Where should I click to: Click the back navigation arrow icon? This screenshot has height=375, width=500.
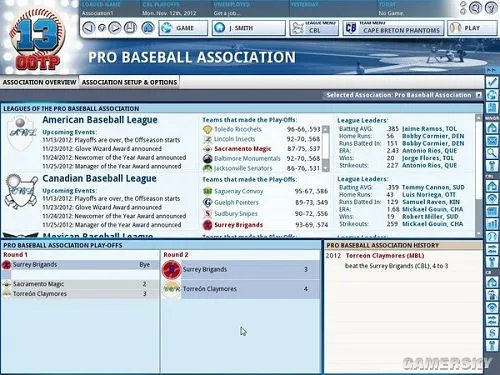click(88, 28)
